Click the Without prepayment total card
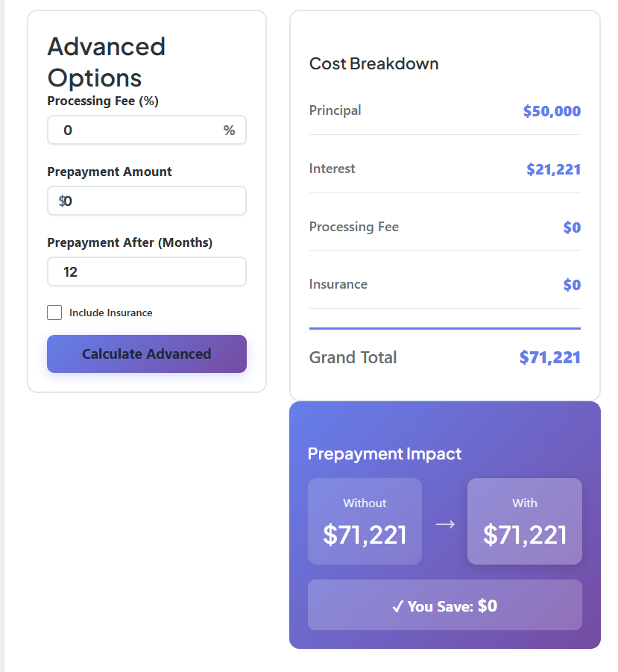 [365, 521]
